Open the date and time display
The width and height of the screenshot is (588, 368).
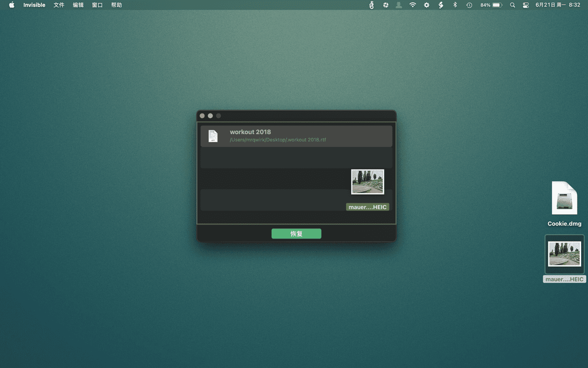558,5
